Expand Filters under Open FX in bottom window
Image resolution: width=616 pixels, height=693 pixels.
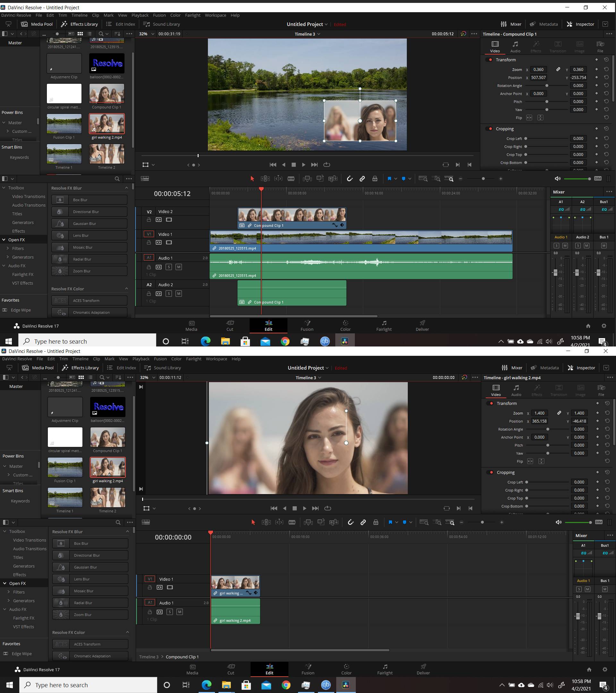8,592
